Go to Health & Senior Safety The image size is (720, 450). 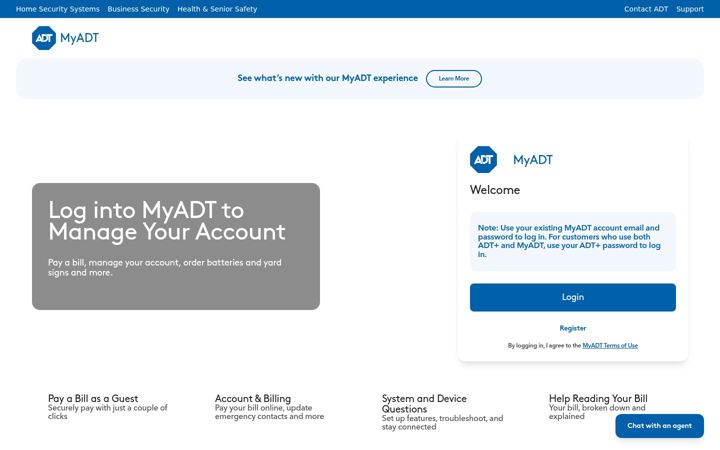pyautogui.click(x=217, y=9)
